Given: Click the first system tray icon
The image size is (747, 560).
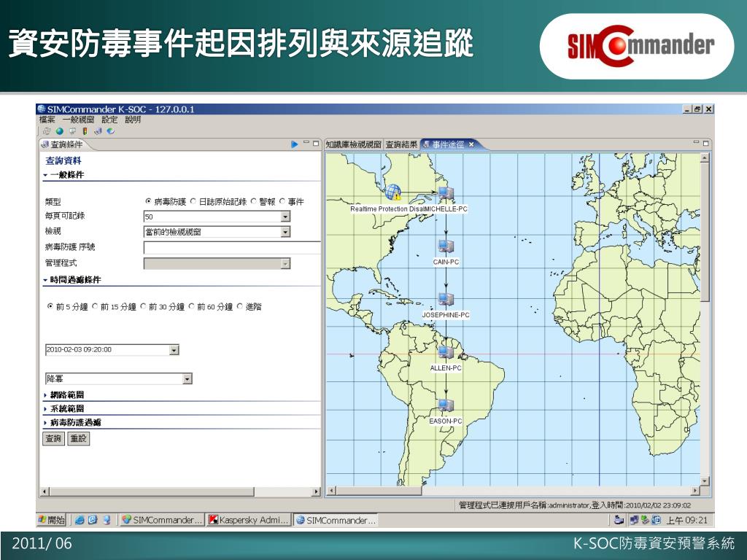Looking at the screenshot, I should (619, 520).
